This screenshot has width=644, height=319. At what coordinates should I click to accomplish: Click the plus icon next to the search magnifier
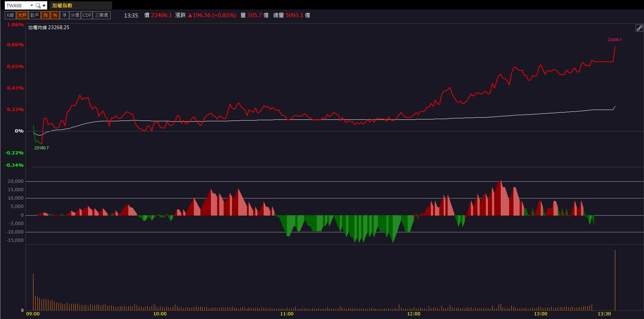[44, 5]
